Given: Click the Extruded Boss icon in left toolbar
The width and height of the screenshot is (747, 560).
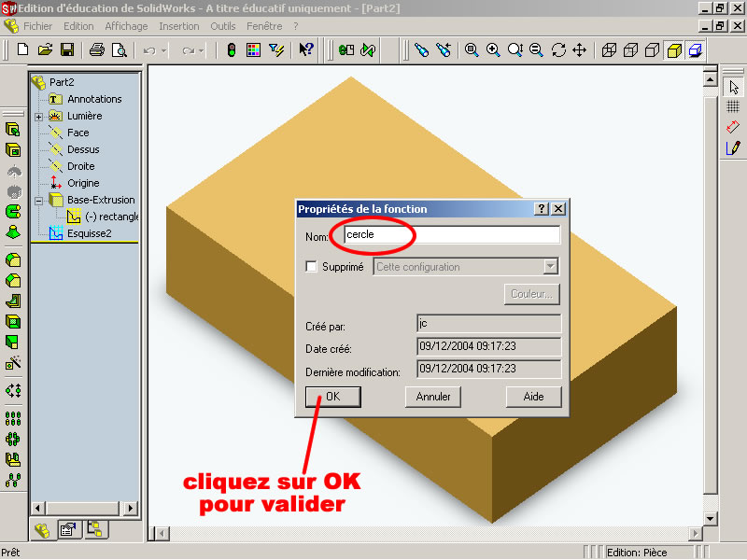Looking at the screenshot, I should tap(13, 129).
